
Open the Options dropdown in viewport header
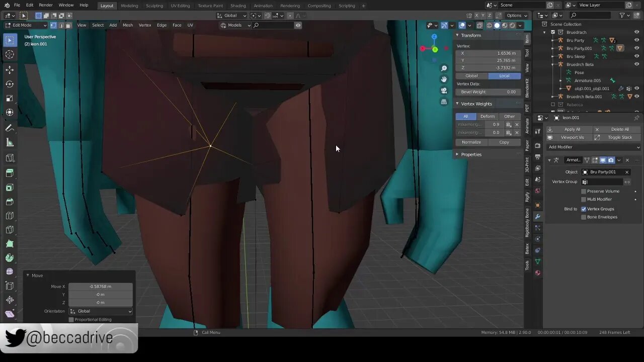[517, 16]
